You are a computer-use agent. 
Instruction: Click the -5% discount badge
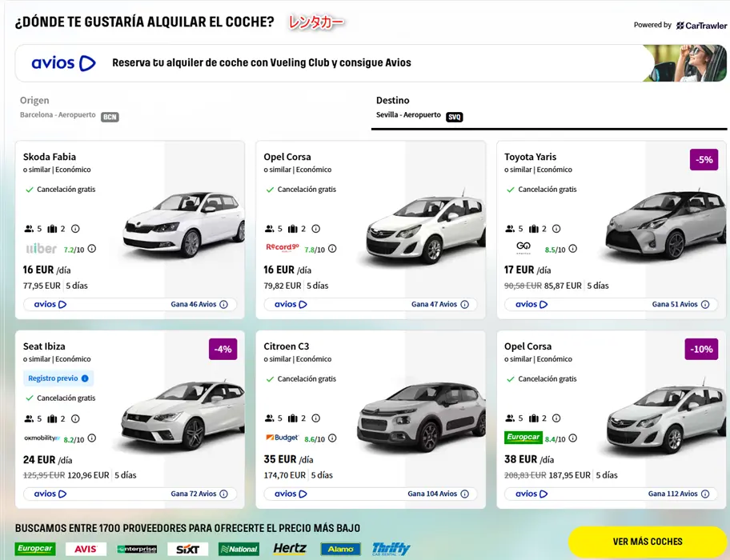(704, 159)
